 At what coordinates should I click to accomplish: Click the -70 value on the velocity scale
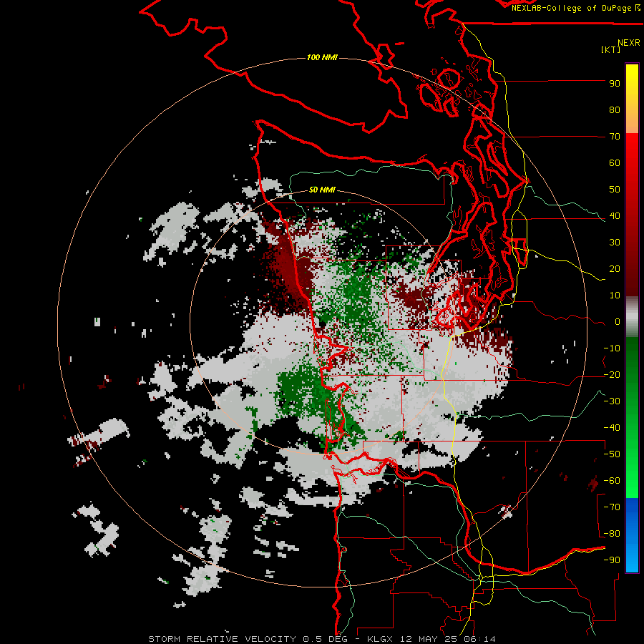point(612,507)
